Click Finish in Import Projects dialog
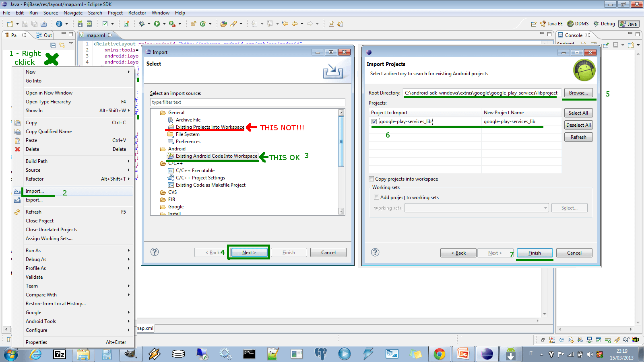The height and width of the screenshot is (362, 644). coord(535,253)
